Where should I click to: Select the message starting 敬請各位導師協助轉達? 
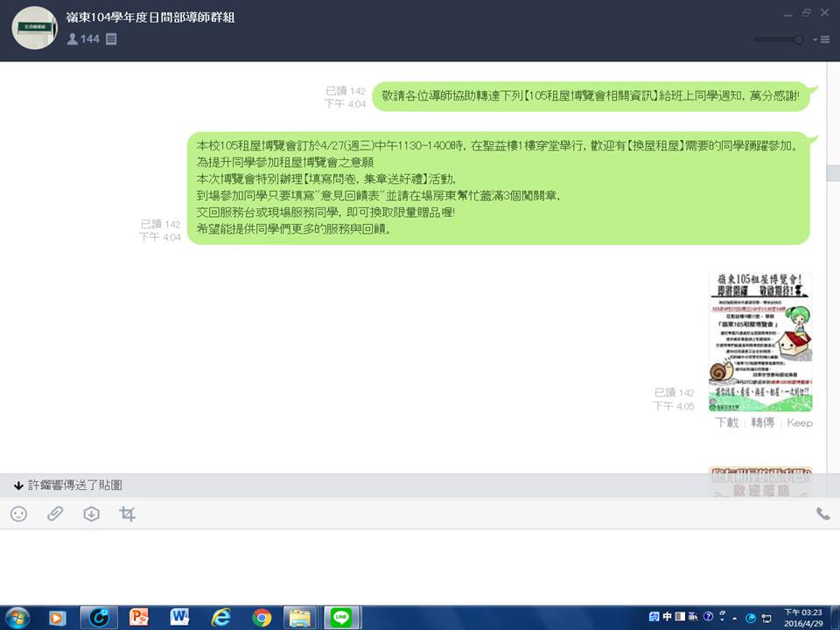click(591, 96)
